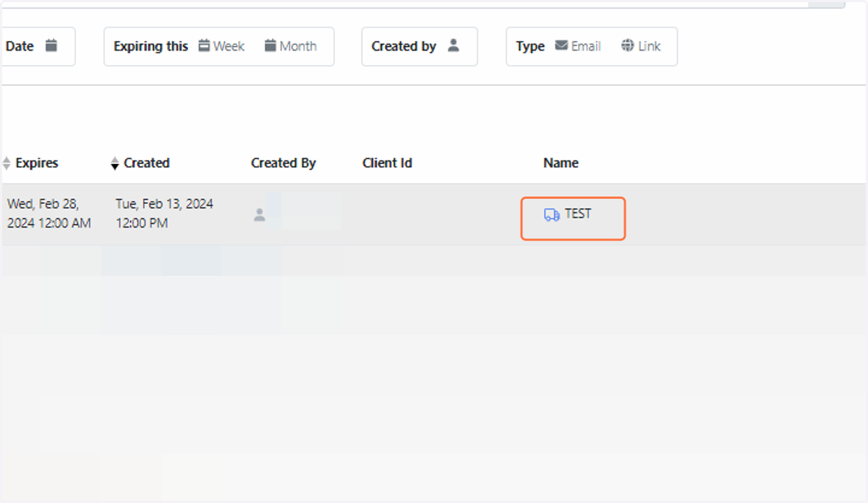Screen dimensions: 868x503
Task: Click the person icon beside Created by
Action: click(454, 46)
